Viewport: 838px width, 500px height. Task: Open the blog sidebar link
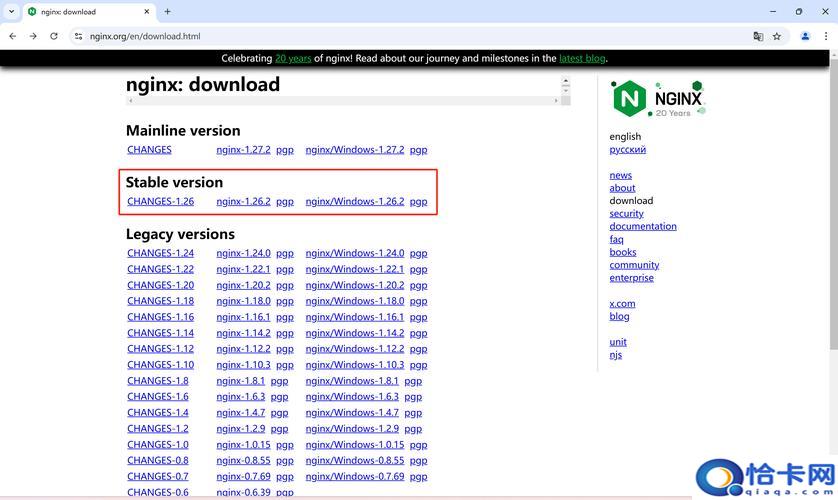pyautogui.click(x=619, y=316)
